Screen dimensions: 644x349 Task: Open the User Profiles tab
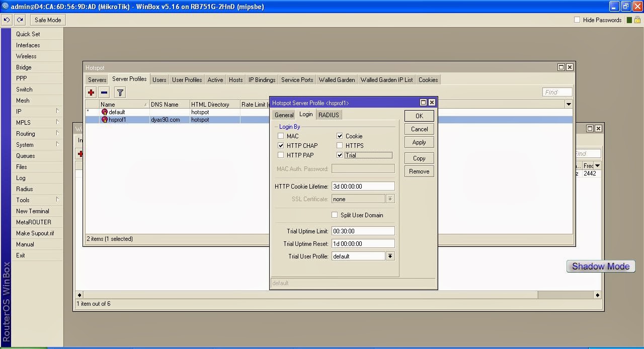[187, 80]
